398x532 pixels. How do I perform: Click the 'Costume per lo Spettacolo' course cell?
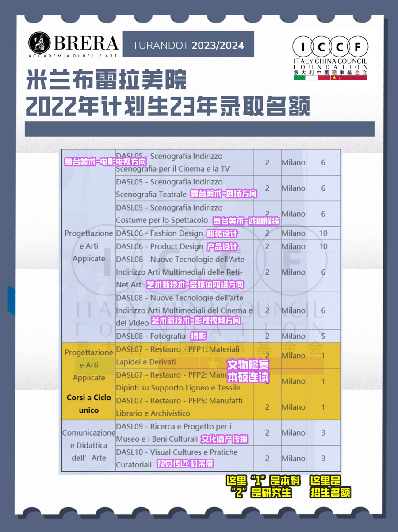coord(184,214)
